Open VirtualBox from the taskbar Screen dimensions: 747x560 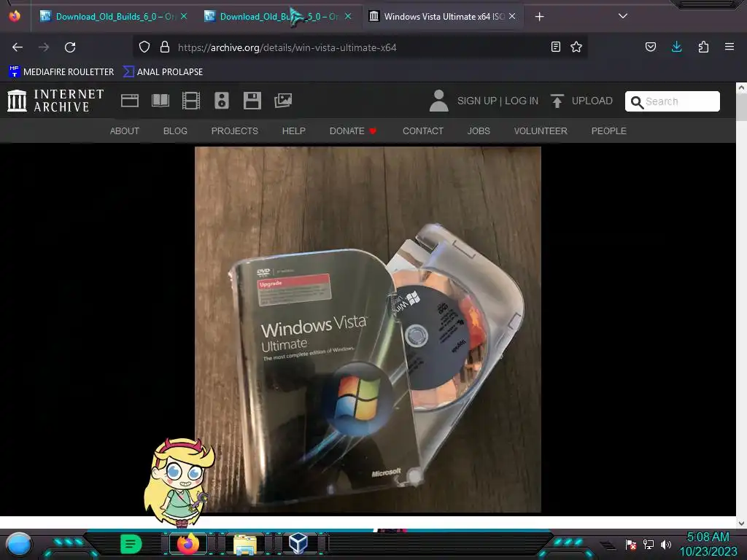[298, 543]
